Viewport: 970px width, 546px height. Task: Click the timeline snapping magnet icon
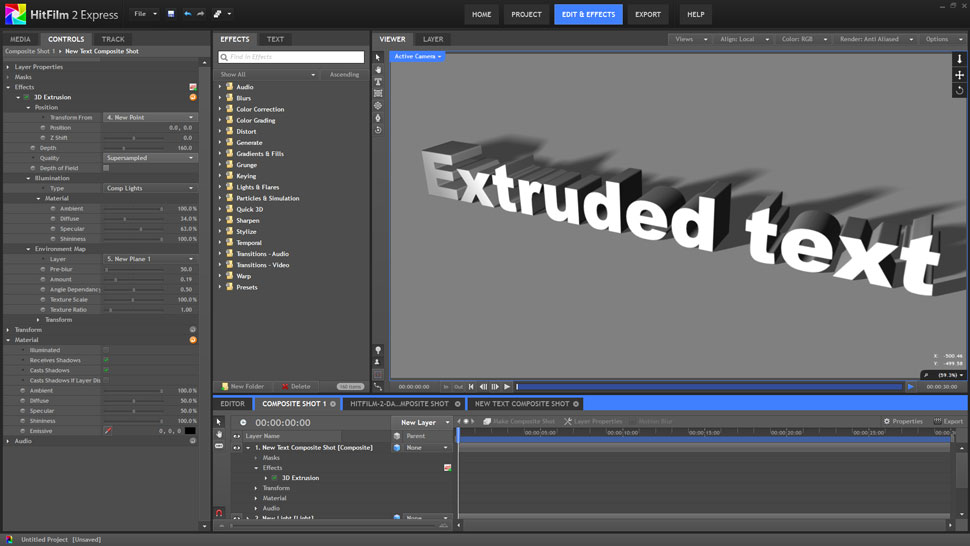coord(219,513)
